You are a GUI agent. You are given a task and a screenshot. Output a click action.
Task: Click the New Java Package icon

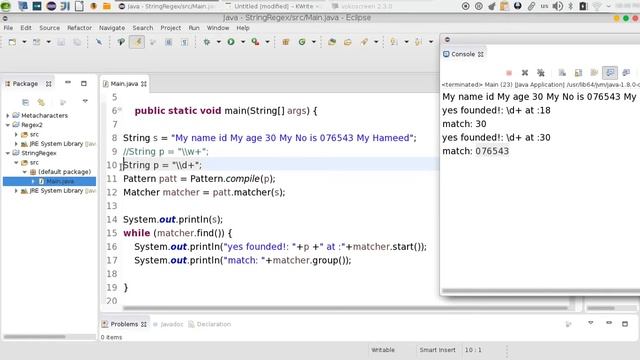coord(286,42)
